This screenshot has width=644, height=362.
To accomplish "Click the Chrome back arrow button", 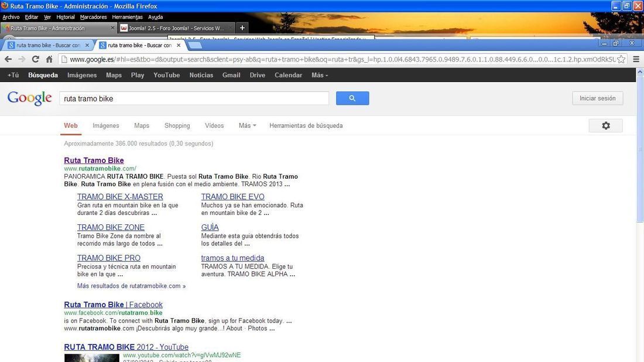I will (x=8, y=59).
